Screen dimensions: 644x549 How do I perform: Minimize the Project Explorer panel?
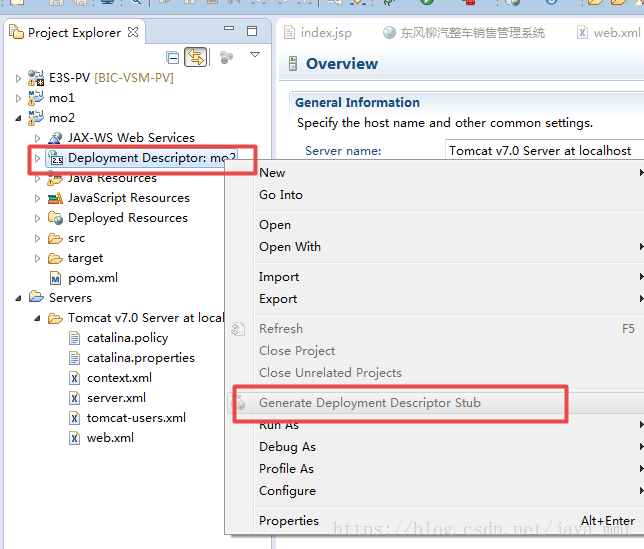click(229, 28)
